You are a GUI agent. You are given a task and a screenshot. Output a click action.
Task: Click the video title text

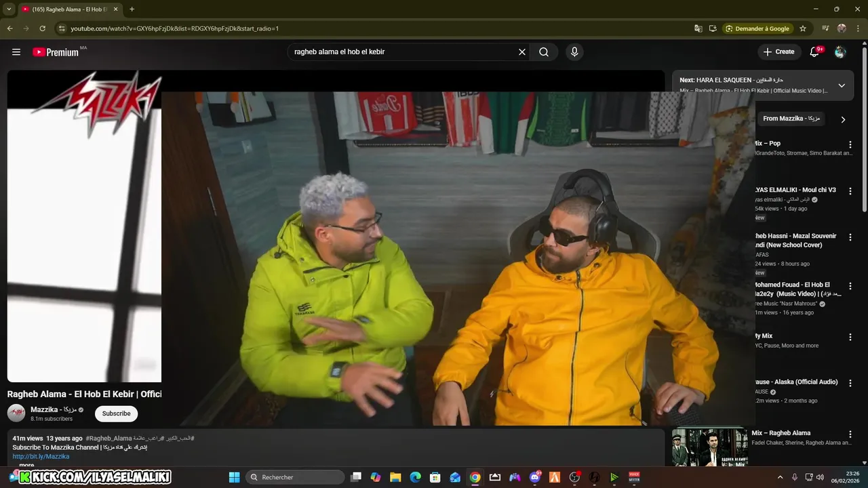point(84,394)
